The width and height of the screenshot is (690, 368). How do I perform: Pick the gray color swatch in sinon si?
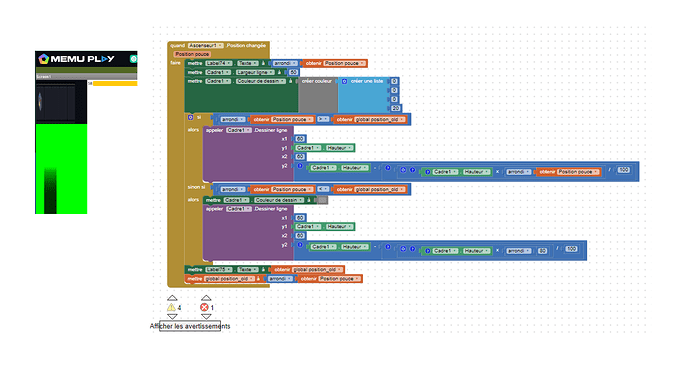tap(323, 200)
